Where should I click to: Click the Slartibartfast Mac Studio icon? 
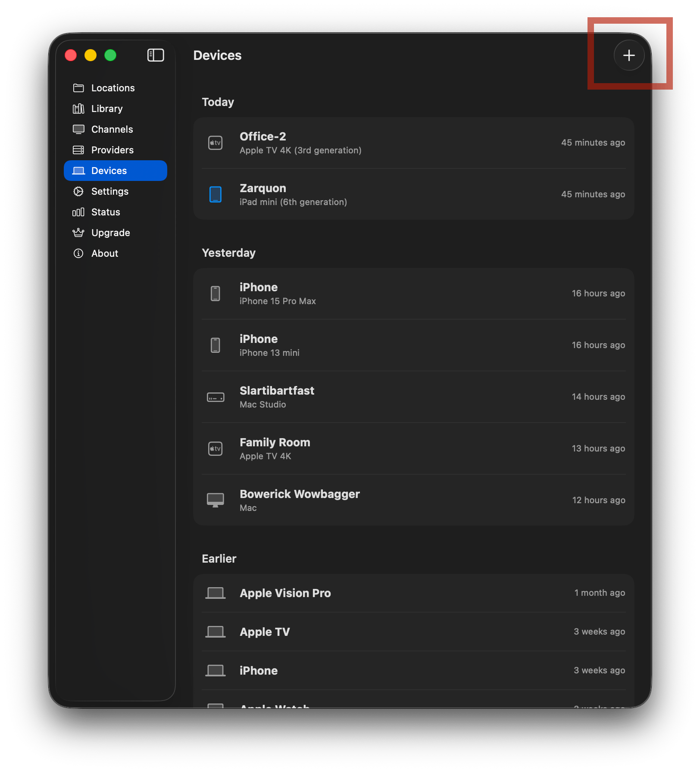[216, 397]
